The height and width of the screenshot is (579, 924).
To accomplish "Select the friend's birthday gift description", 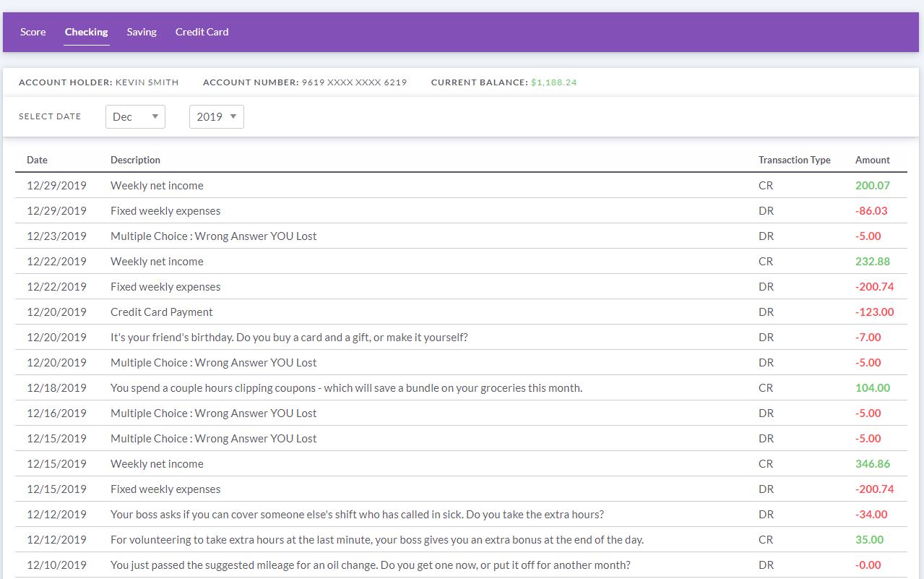I will coord(289,337).
